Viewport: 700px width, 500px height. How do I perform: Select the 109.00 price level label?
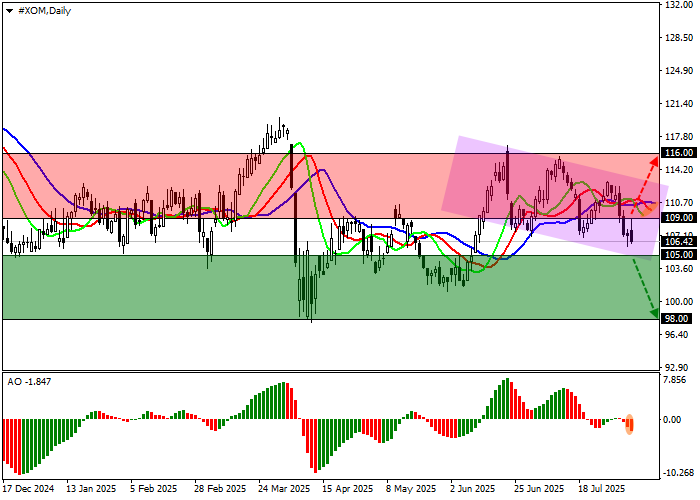point(679,218)
